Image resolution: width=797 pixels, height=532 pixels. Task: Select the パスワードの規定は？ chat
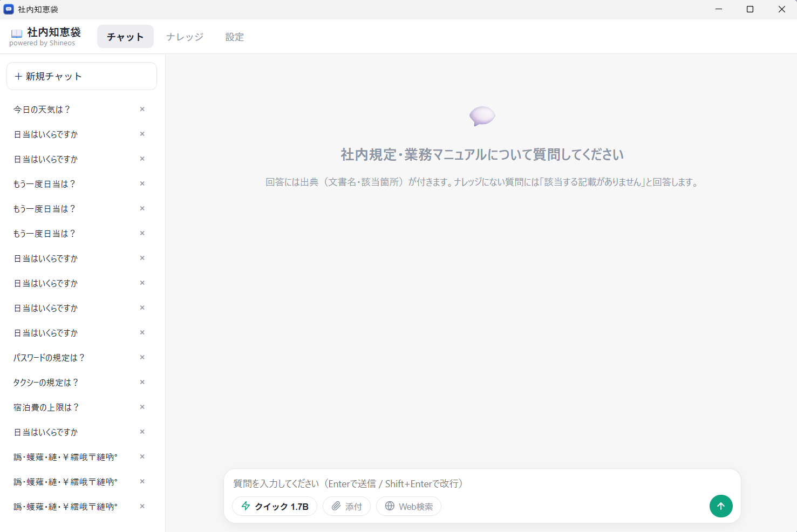click(81, 358)
